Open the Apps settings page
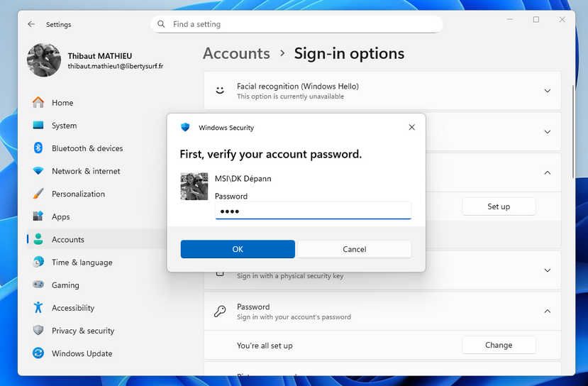 coord(96,216)
